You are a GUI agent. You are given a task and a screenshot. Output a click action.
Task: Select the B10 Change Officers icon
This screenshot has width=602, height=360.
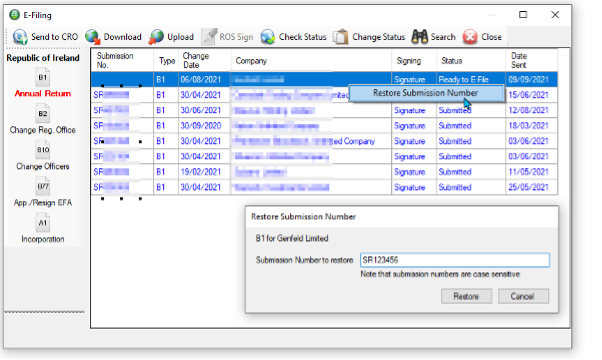pos(43,150)
